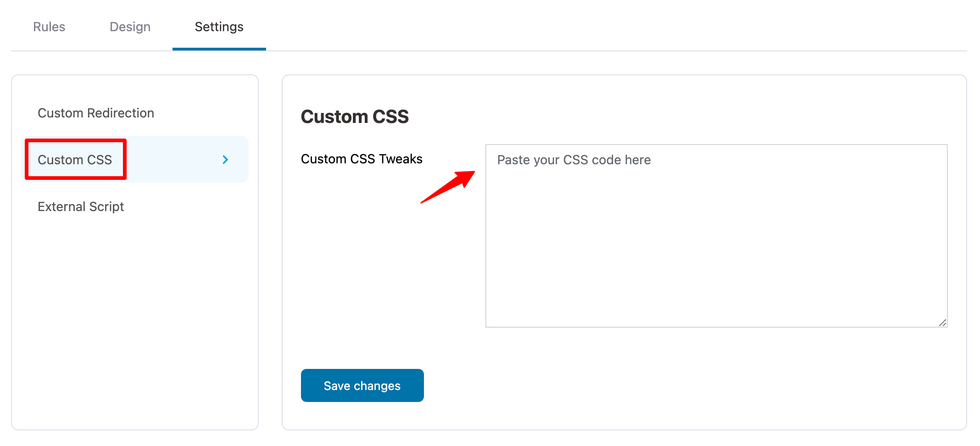980x446 pixels.
Task: Click the Custom CSS Tweaks label
Action: pos(362,159)
